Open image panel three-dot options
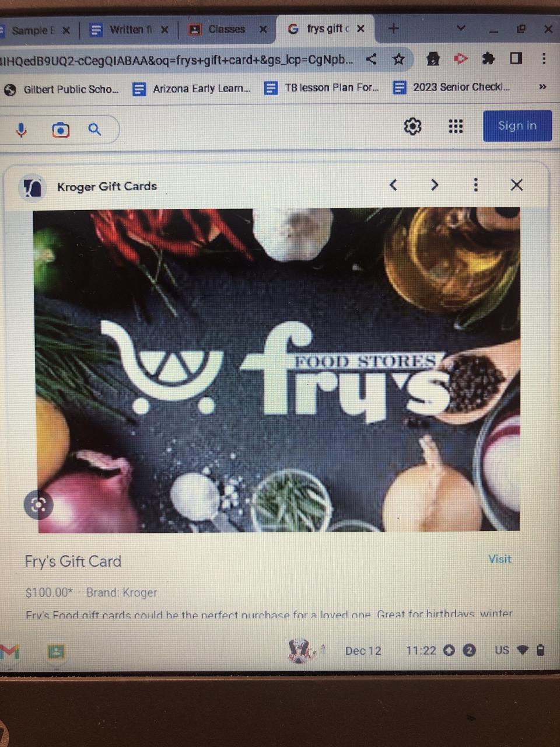 tap(475, 185)
